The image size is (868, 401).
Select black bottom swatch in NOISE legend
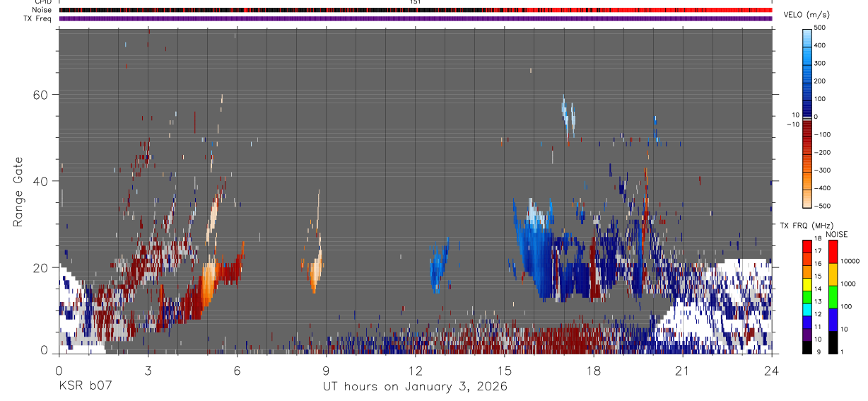(x=832, y=342)
